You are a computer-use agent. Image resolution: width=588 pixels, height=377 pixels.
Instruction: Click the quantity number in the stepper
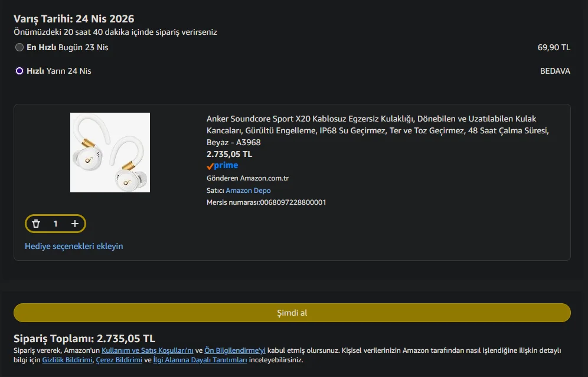coord(55,224)
